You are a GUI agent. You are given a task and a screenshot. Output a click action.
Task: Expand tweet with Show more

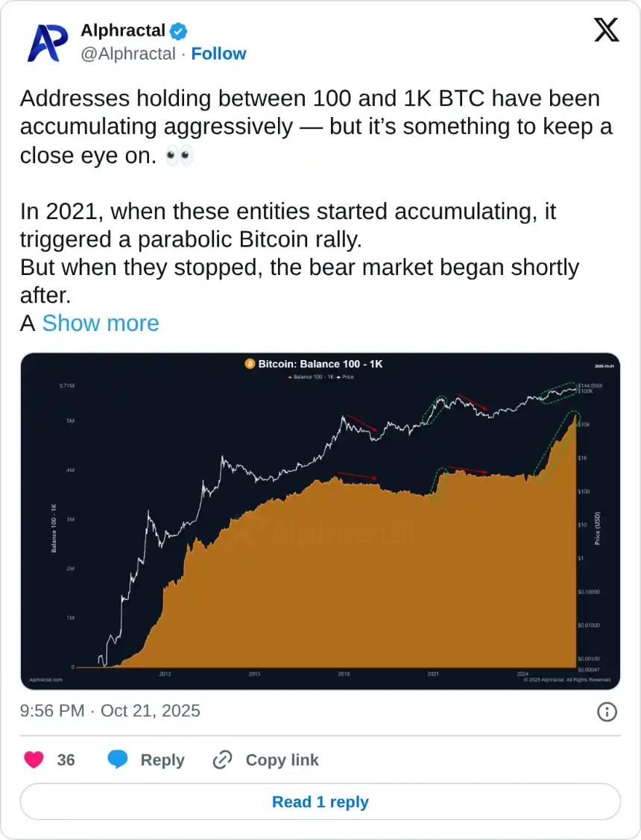click(x=101, y=323)
